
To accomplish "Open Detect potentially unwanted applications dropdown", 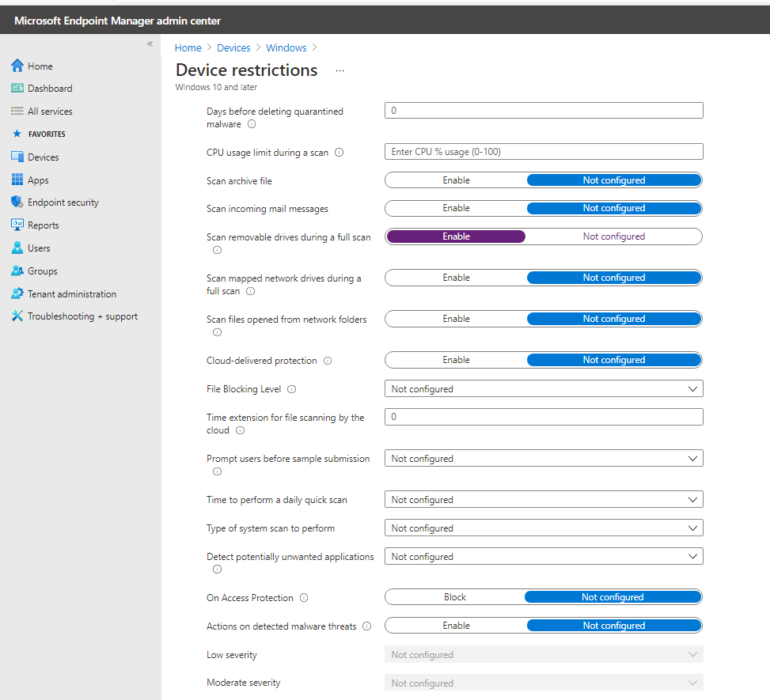I will [543, 557].
